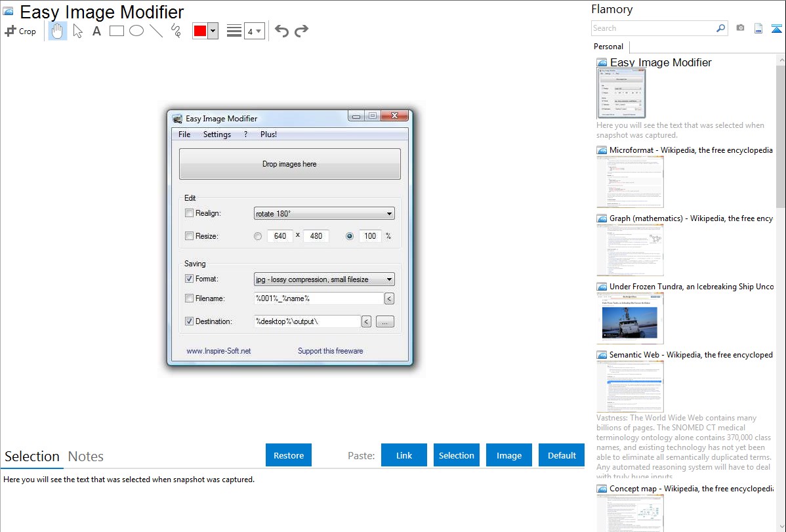Redo the last annotation
This screenshot has height=532, width=786.
[301, 31]
